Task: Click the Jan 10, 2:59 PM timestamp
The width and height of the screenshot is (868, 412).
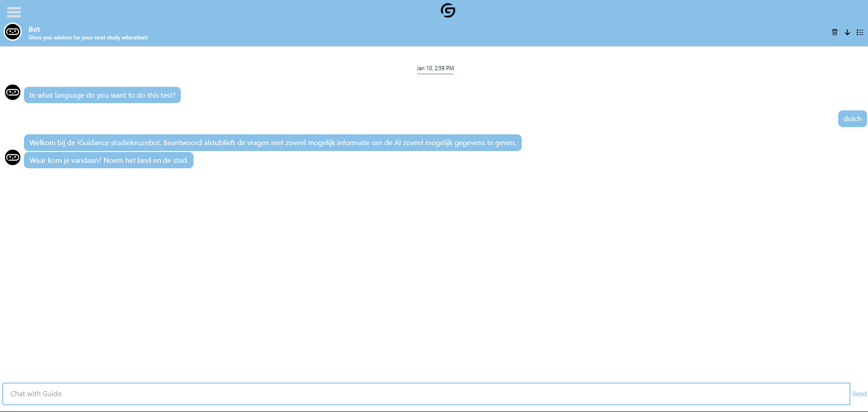Action: tap(435, 68)
